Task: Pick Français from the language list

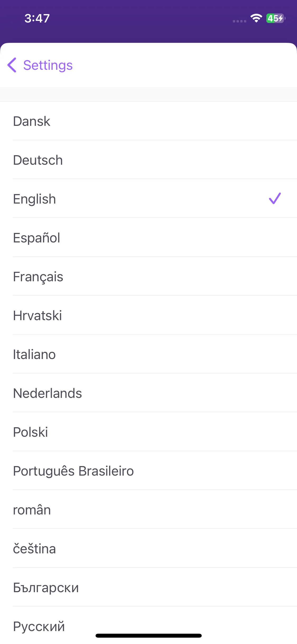Action: [x=148, y=276]
